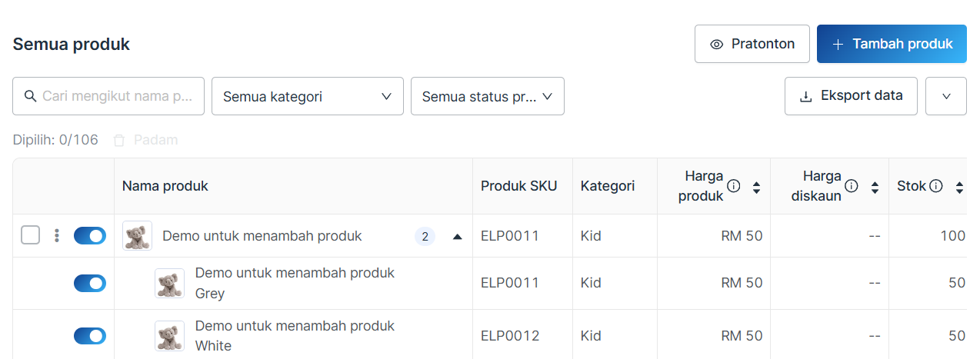980x359 pixels.
Task: Disable toggle for main Demo product row
Action: pos(90,236)
